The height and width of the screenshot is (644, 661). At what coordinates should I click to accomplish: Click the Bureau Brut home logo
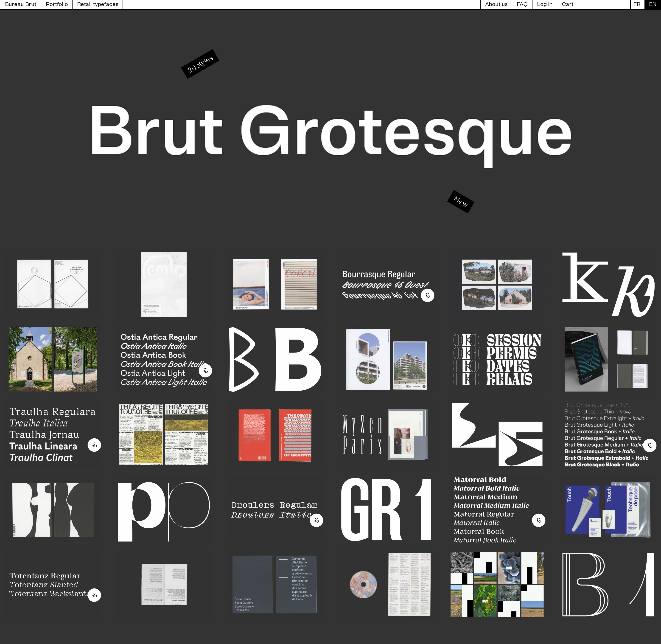[x=21, y=4]
